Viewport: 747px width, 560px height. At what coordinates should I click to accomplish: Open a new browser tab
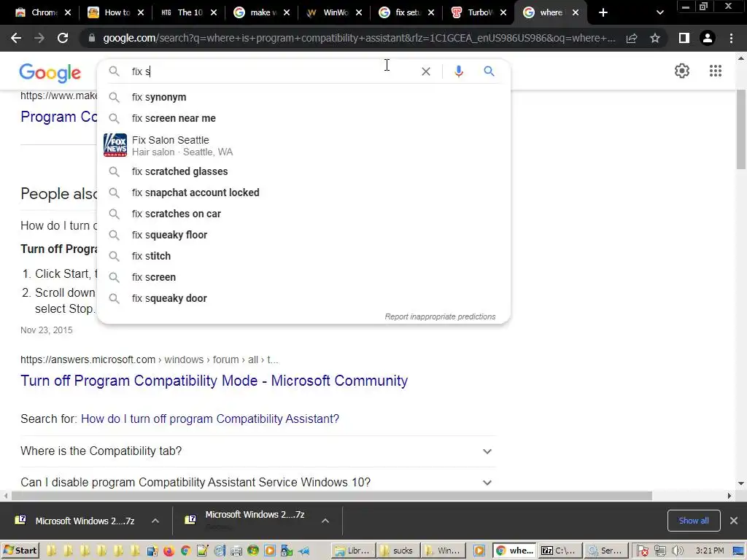click(603, 13)
